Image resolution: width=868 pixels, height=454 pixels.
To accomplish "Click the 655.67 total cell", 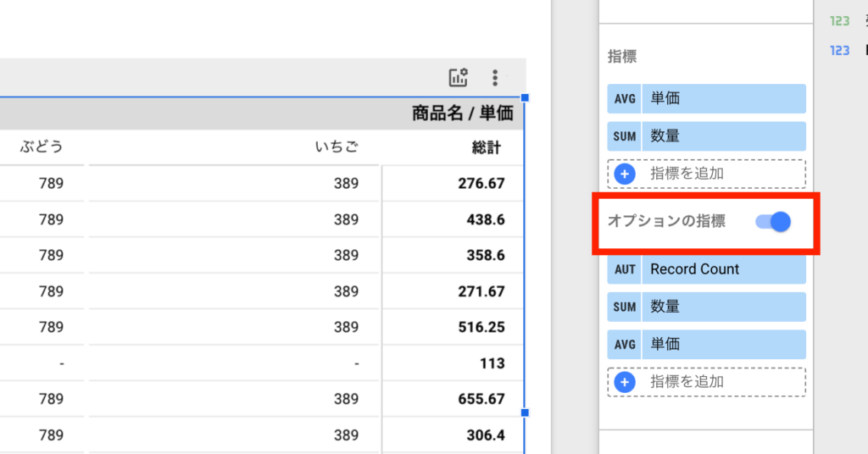I will 479,399.
